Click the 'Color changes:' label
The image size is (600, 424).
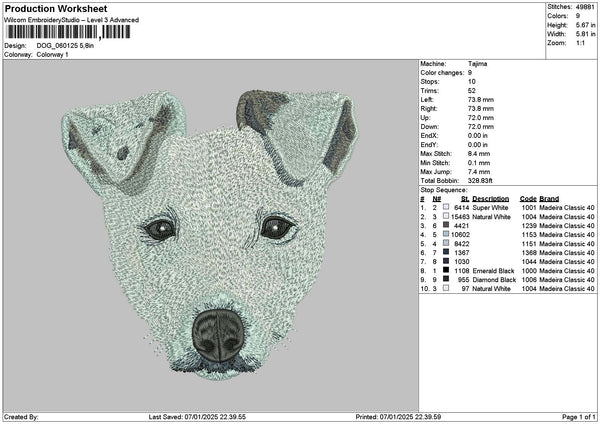[442, 73]
